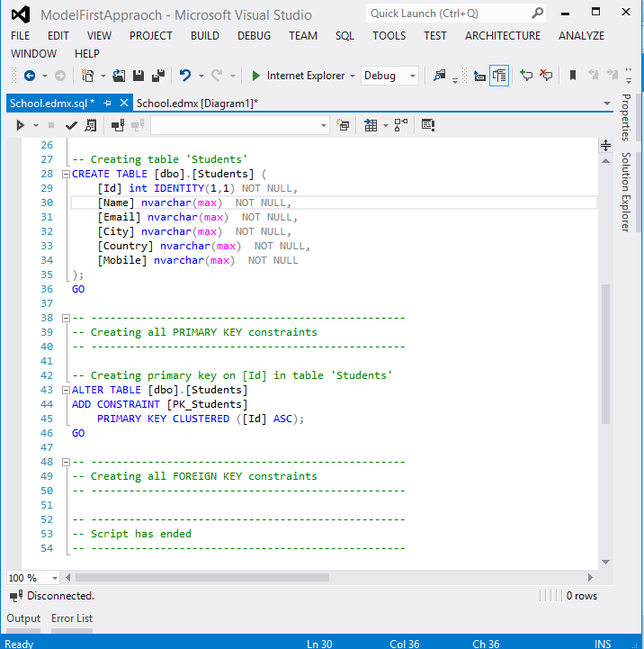Screen dimensions: 644x649
Task: Collapse the CREATE TABLE code block
Action: click(66, 174)
